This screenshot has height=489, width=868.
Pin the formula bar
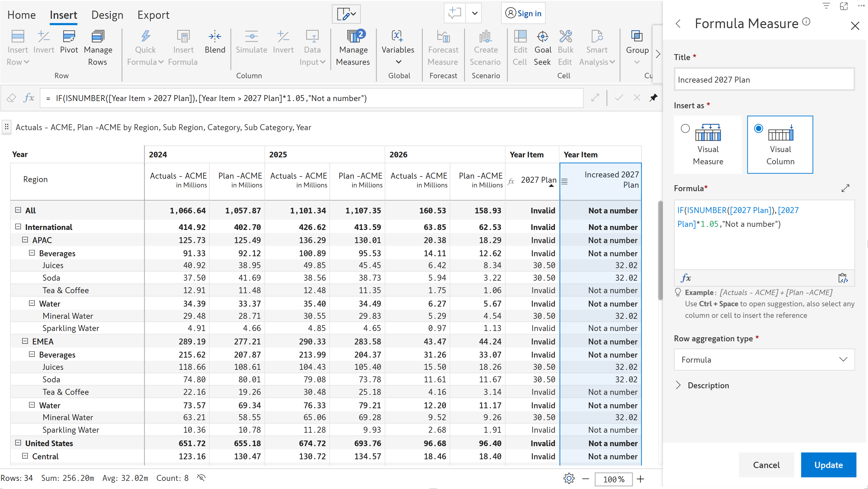(653, 98)
